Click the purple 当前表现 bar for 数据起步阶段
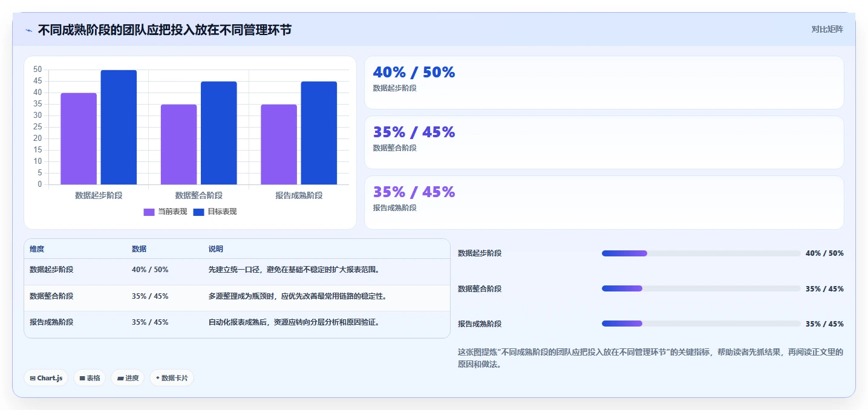 [79, 138]
